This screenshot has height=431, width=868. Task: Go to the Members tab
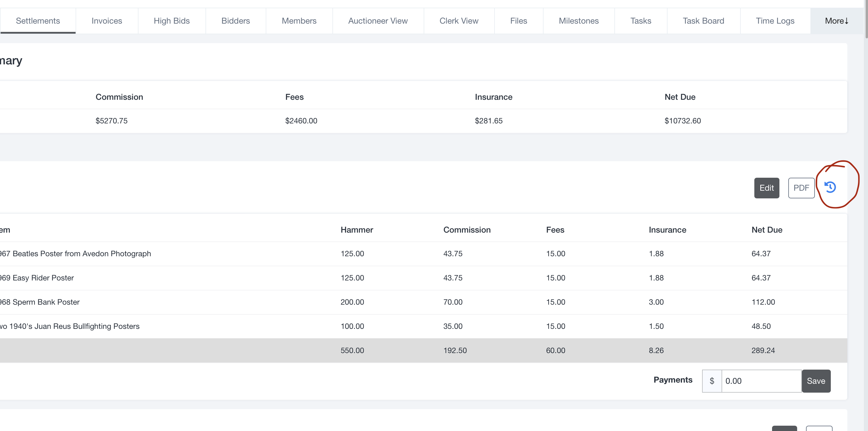coord(299,21)
